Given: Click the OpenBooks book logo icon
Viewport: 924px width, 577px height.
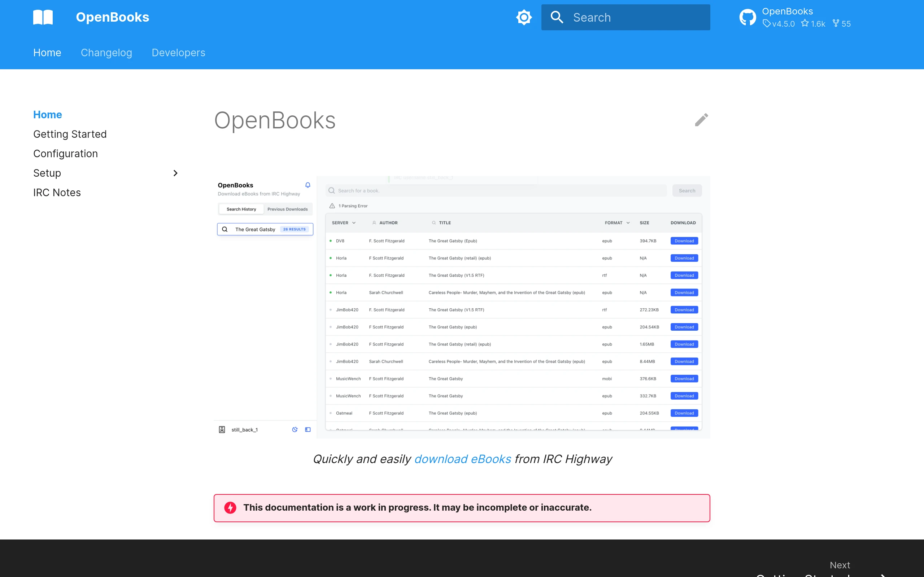Looking at the screenshot, I should (x=43, y=17).
